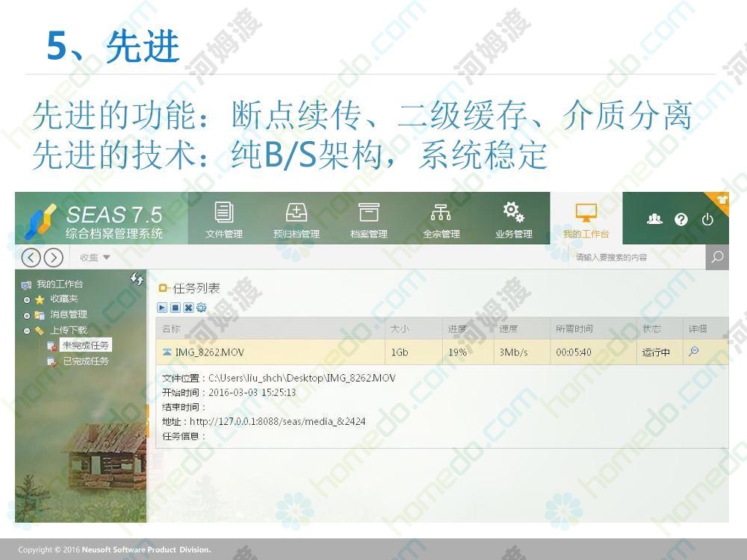Click the star icon beside 收藏夹
The width and height of the screenshot is (747, 560).
[x=40, y=300]
